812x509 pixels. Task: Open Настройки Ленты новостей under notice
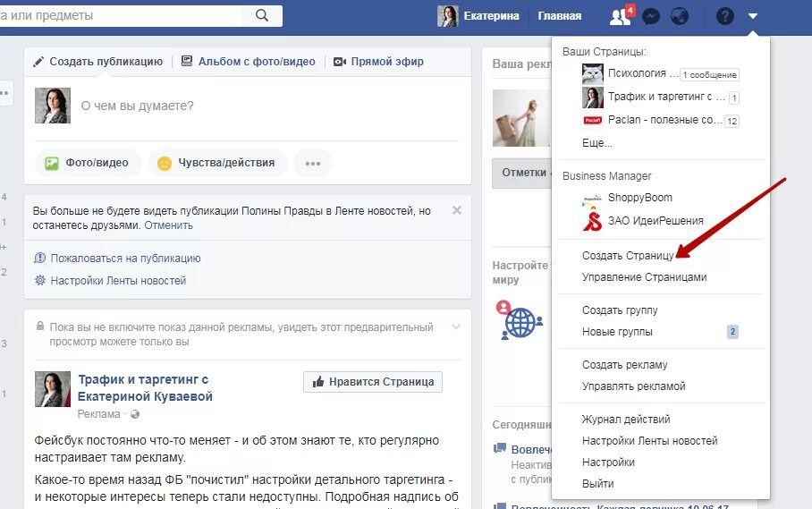pos(118,281)
